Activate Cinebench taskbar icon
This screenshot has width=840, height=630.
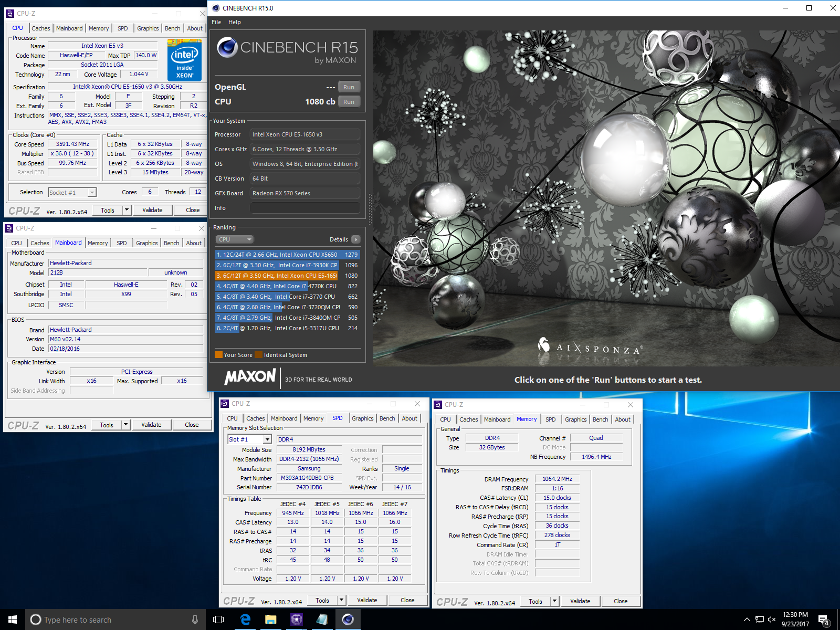coord(348,619)
